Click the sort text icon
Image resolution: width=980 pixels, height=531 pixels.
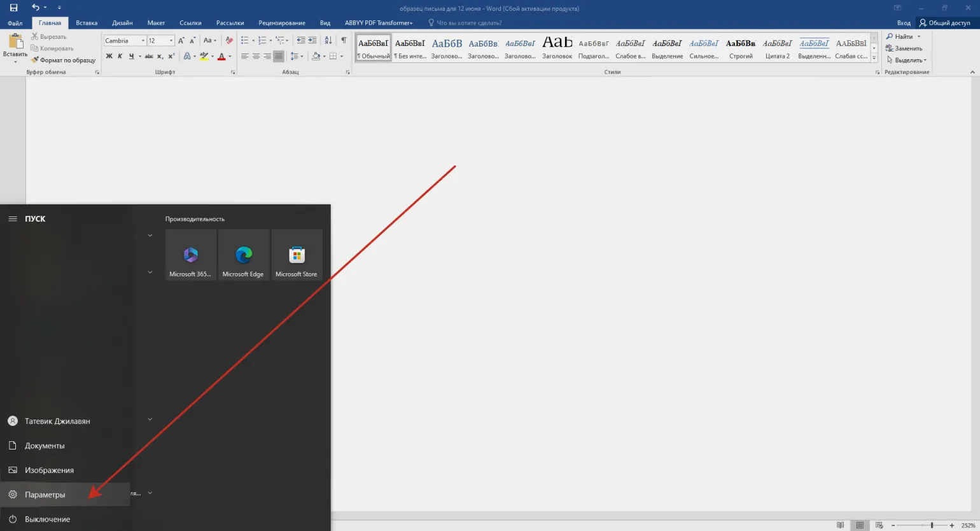pos(328,40)
